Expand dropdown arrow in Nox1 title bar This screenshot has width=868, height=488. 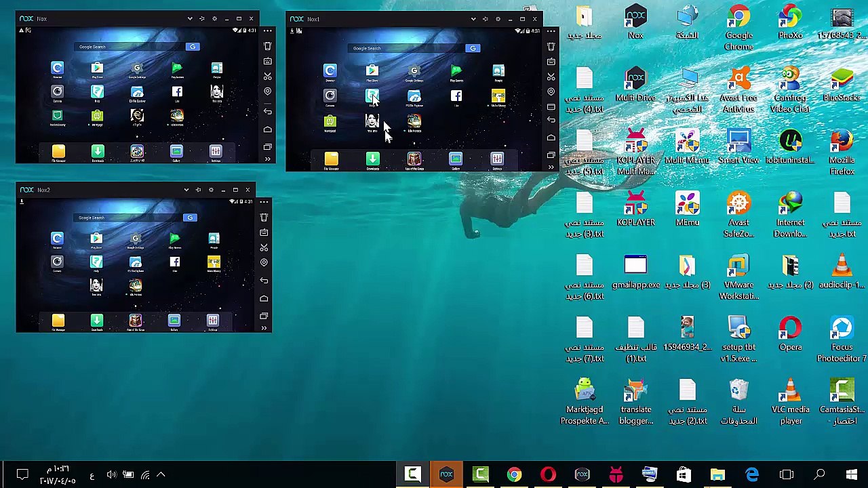(x=473, y=19)
